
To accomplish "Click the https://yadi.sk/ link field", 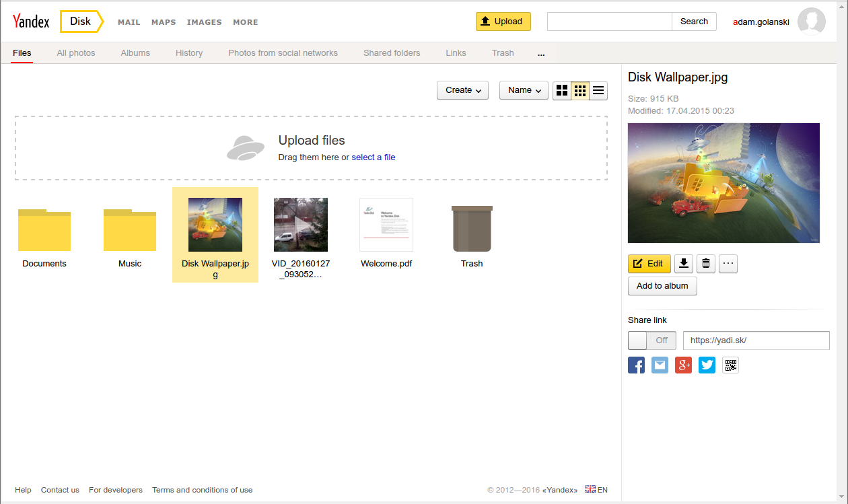I will tap(756, 340).
